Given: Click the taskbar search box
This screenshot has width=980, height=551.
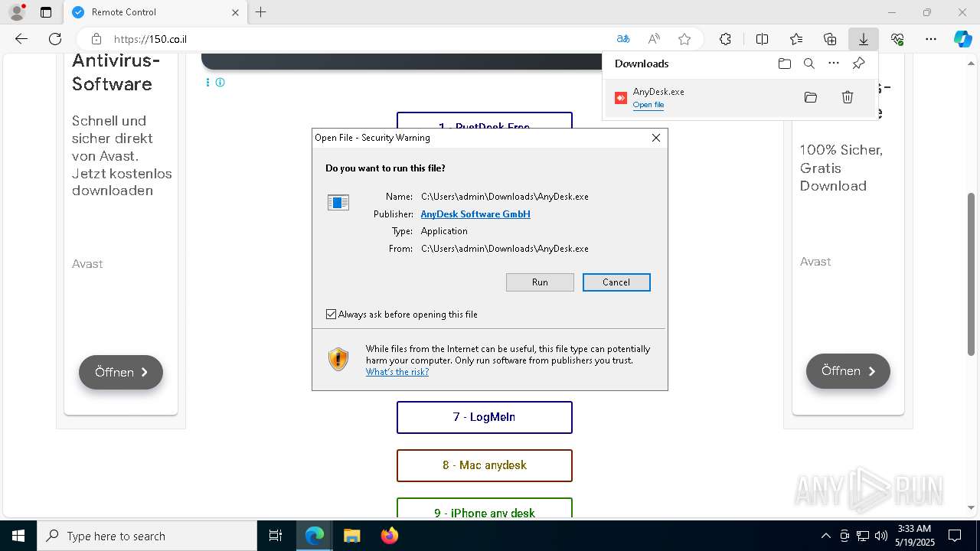Looking at the screenshot, I should (x=147, y=536).
